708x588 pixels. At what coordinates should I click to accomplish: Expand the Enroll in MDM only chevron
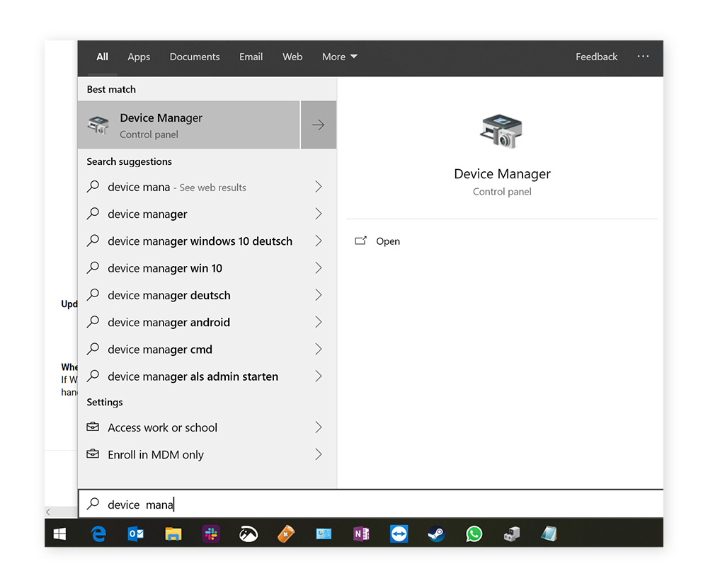pos(319,454)
